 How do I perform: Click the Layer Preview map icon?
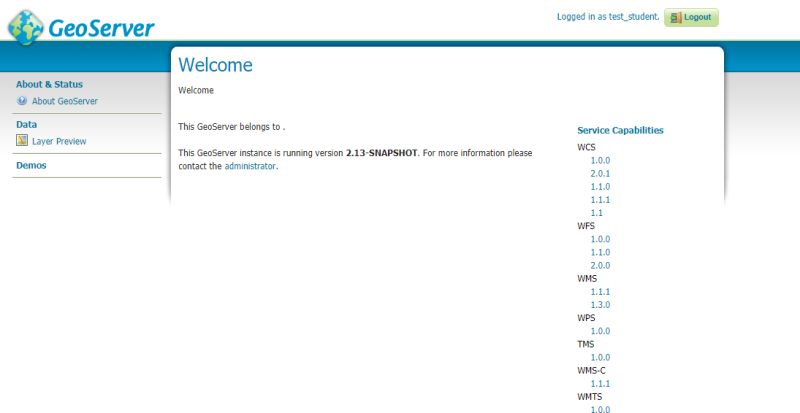click(21, 140)
